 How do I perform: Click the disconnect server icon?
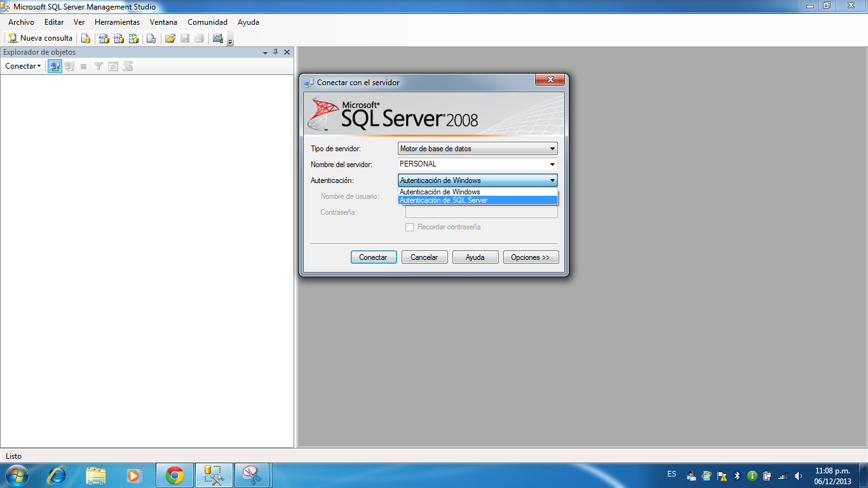pyautogui.click(x=70, y=66)
